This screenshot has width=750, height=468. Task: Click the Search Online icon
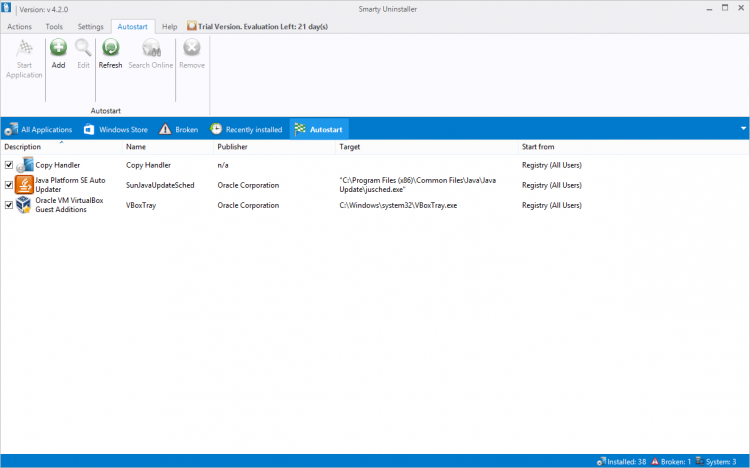point(151,47)
